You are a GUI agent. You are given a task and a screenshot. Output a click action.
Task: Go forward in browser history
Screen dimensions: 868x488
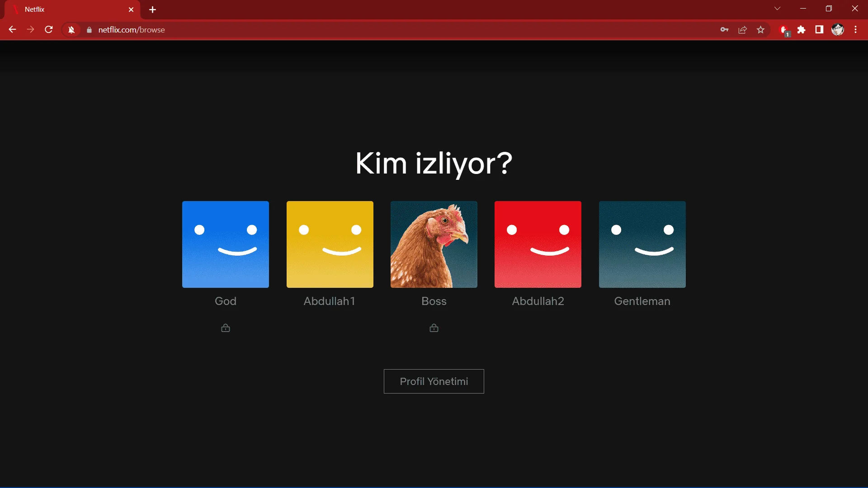30,30
